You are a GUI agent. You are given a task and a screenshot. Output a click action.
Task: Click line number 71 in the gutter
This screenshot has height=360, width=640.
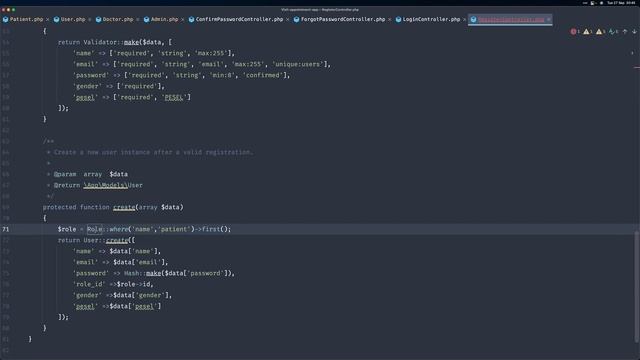coord(6,229)
